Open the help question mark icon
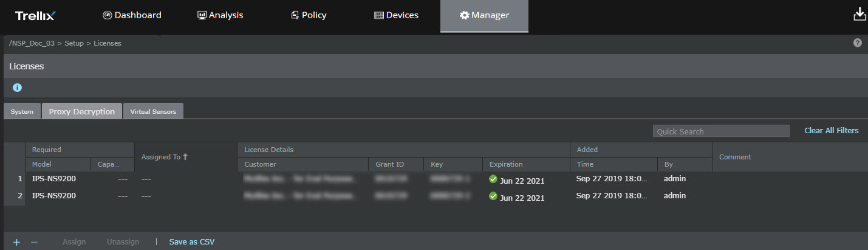The image size is (868, 250). pos(858,43)
